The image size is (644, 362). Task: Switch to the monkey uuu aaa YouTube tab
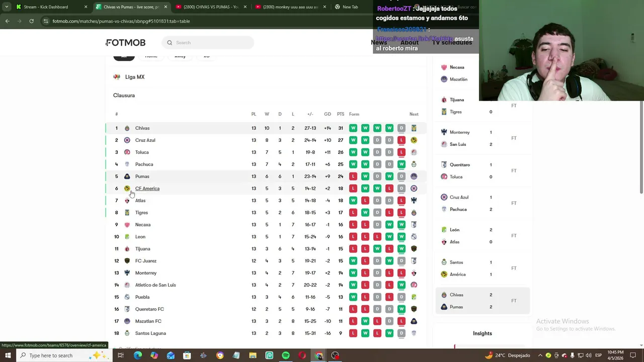(x=290, y=7)
